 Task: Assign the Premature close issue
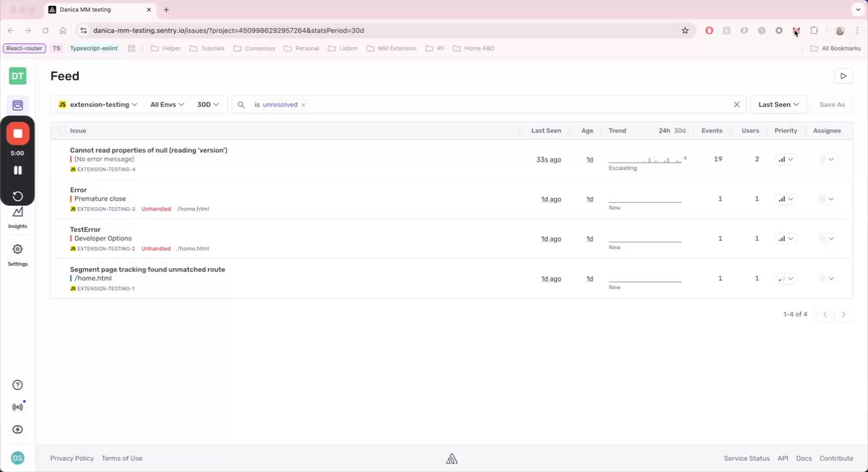(827, 199)
